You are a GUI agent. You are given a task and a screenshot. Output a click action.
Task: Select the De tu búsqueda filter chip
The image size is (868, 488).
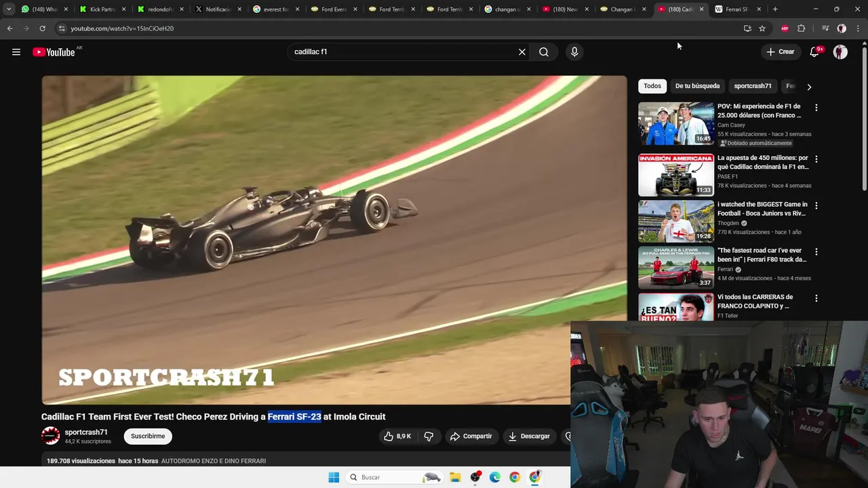[697, 86]
